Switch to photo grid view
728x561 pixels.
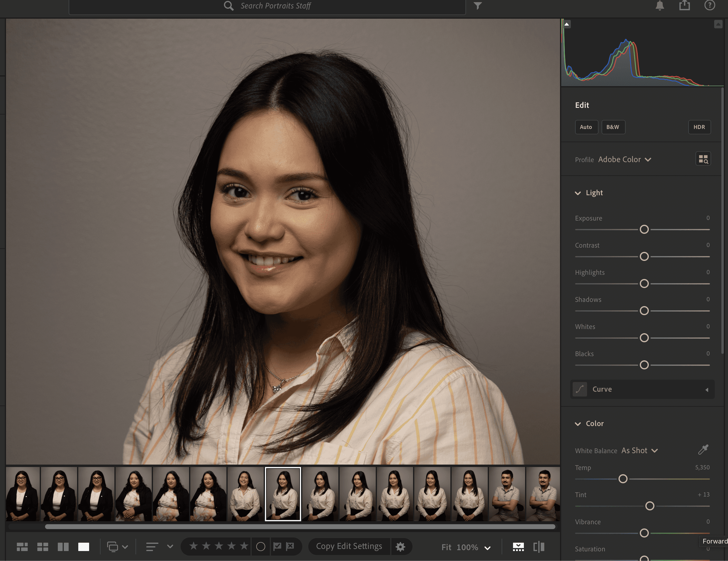(22, 547)
